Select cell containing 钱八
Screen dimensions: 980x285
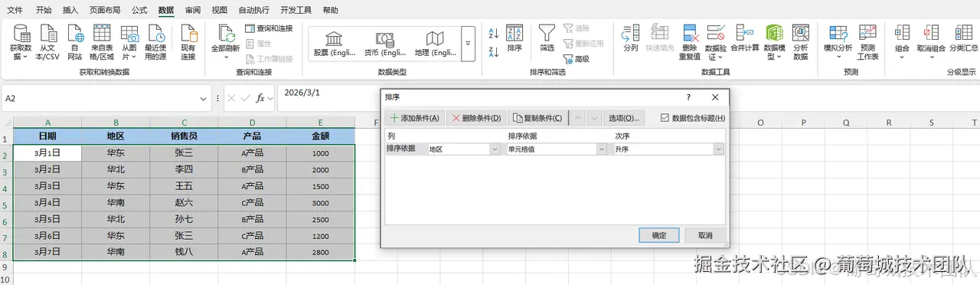pos(184,252)
